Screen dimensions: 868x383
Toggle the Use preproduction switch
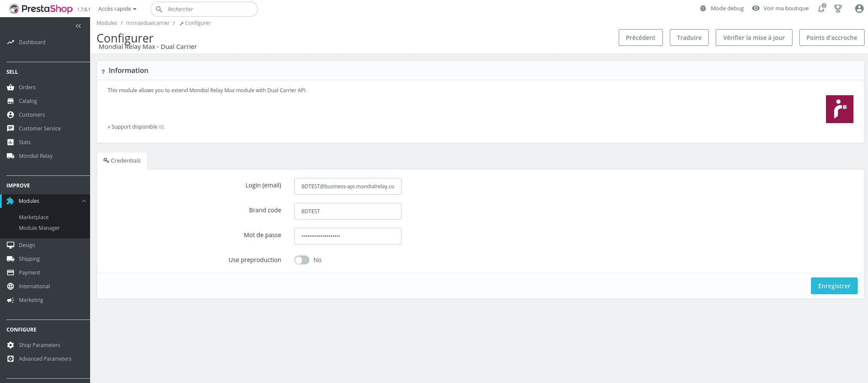coord(302,260)
